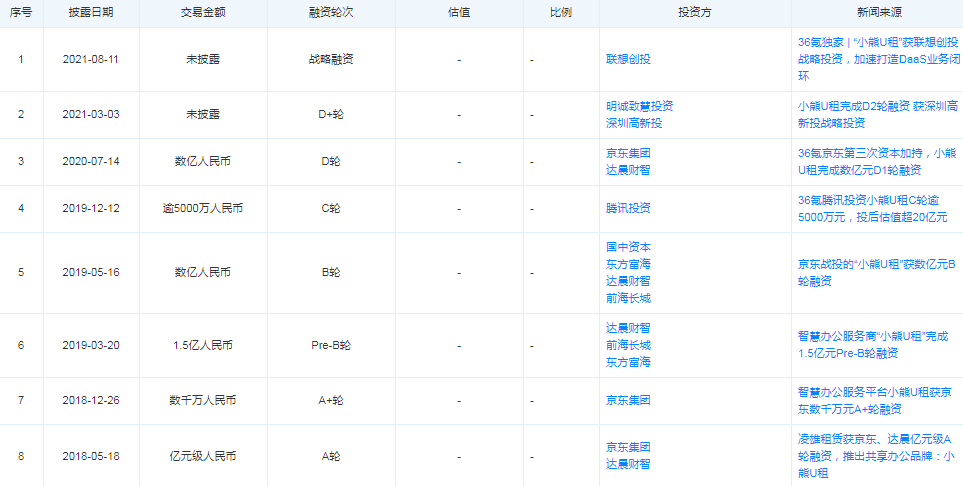Open the D2轮 financing news article
This screenshot has height=486, width=963.
click(877, 114)
